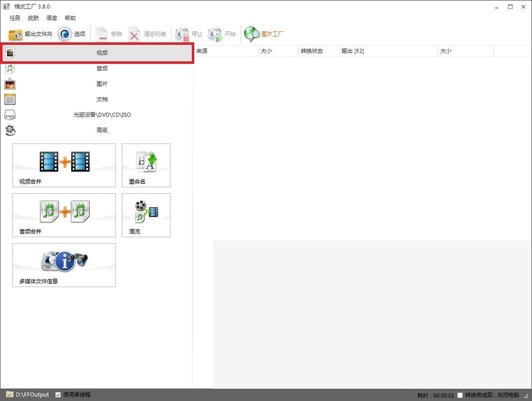
Task: Open the 重命名 rename tool
Action: pos(146,166)
